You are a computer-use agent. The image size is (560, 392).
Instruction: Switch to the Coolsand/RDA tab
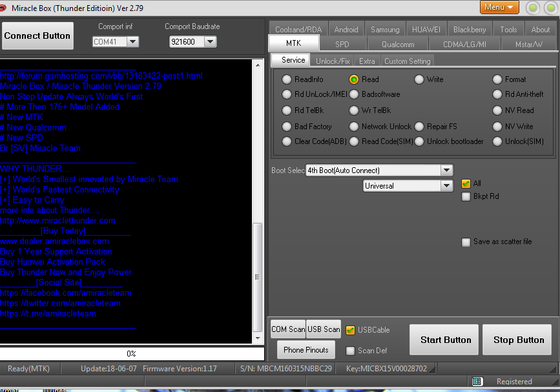(x=298, y=30)
